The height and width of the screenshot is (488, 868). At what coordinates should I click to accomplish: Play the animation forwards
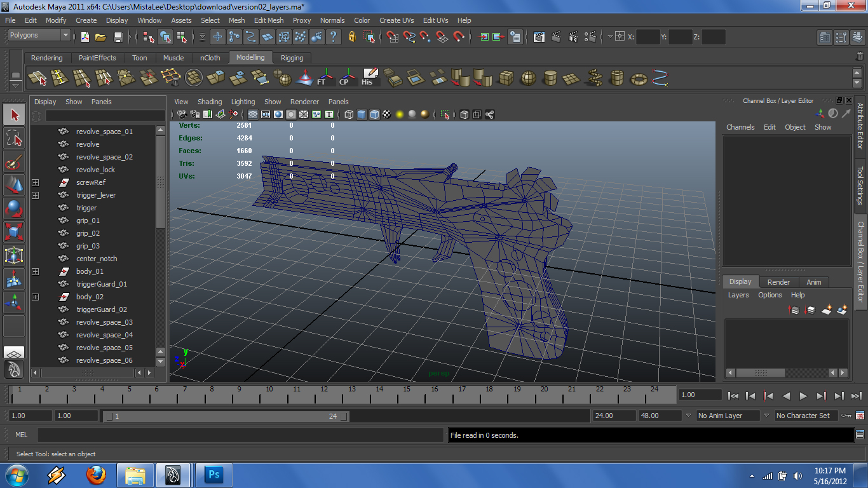tap(803, 396)
